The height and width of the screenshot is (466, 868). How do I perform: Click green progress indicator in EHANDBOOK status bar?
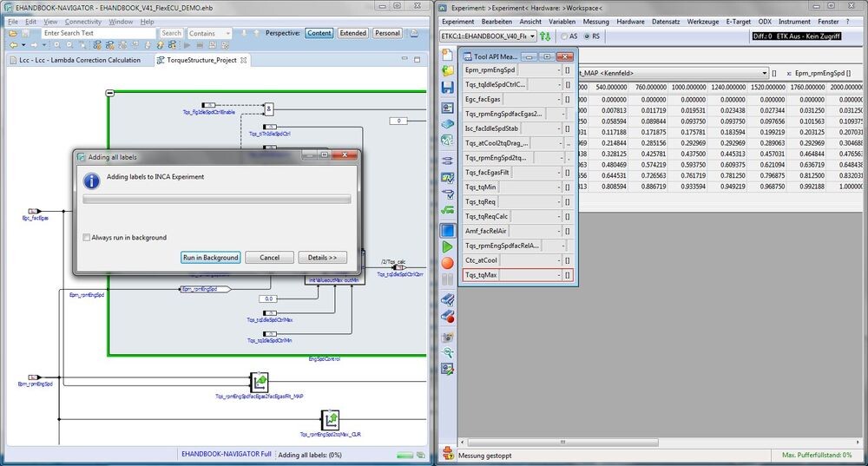[x=404, y=455]
